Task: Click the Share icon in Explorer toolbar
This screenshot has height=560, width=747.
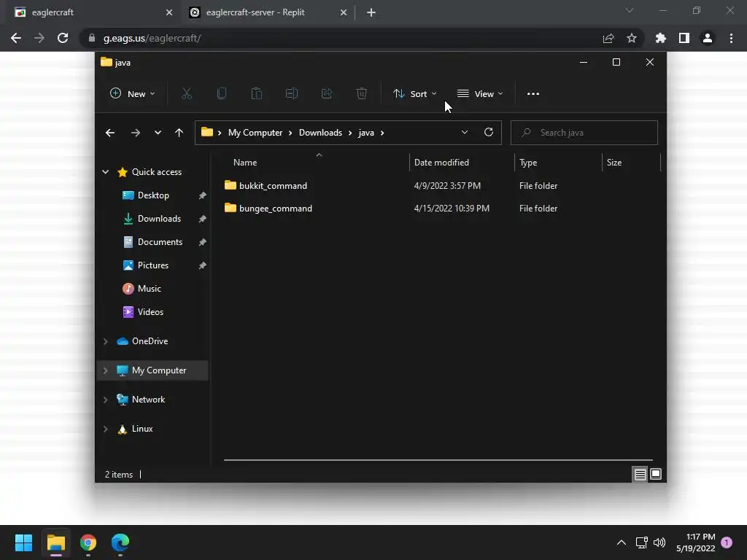Action: [327, 94]
